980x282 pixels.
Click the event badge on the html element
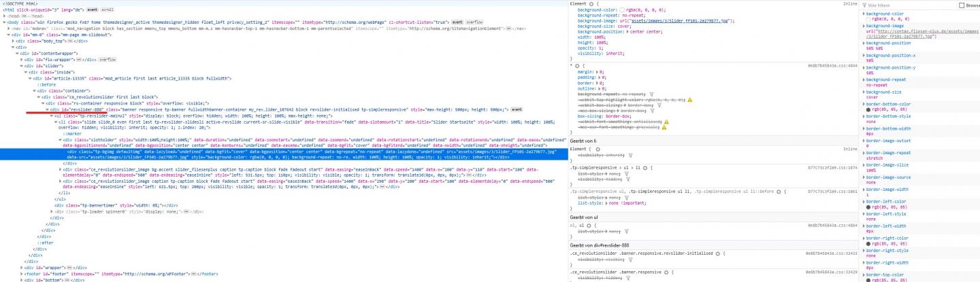coord(93,10)
